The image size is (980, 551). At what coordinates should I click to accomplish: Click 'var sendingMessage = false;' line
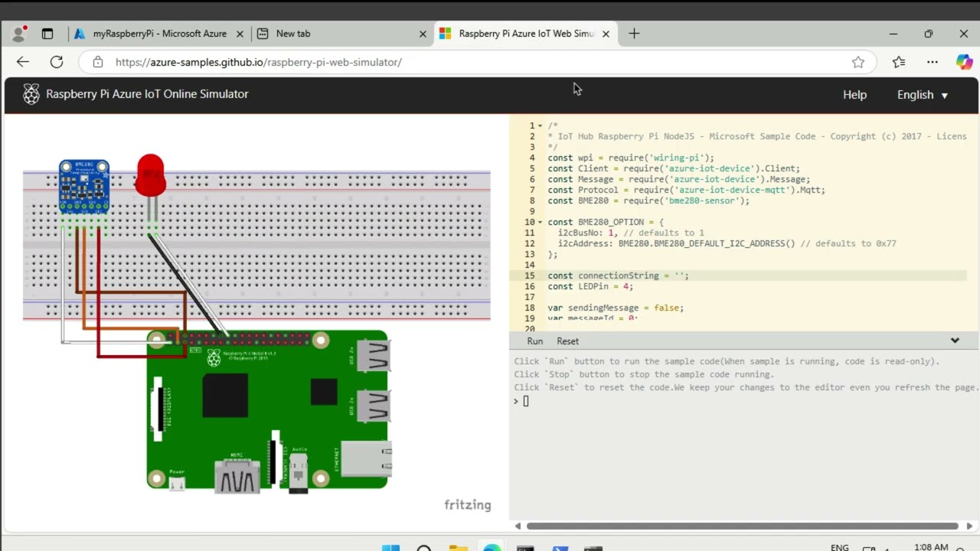(x=616, y=308)
